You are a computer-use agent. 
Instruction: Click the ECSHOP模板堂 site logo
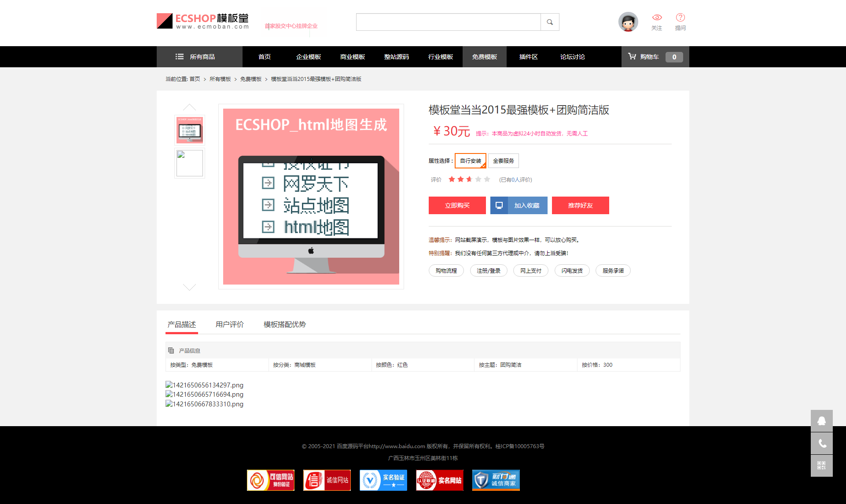(202, 21)
